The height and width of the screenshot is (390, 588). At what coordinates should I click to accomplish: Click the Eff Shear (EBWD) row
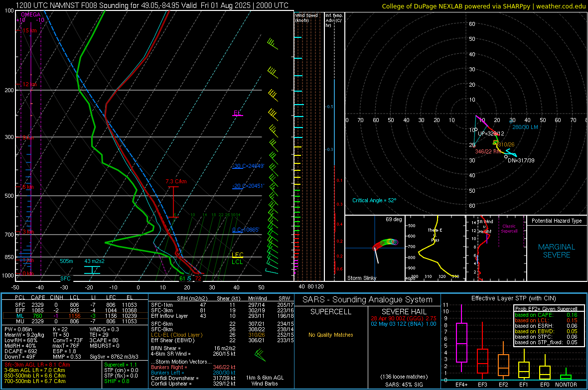222,341
